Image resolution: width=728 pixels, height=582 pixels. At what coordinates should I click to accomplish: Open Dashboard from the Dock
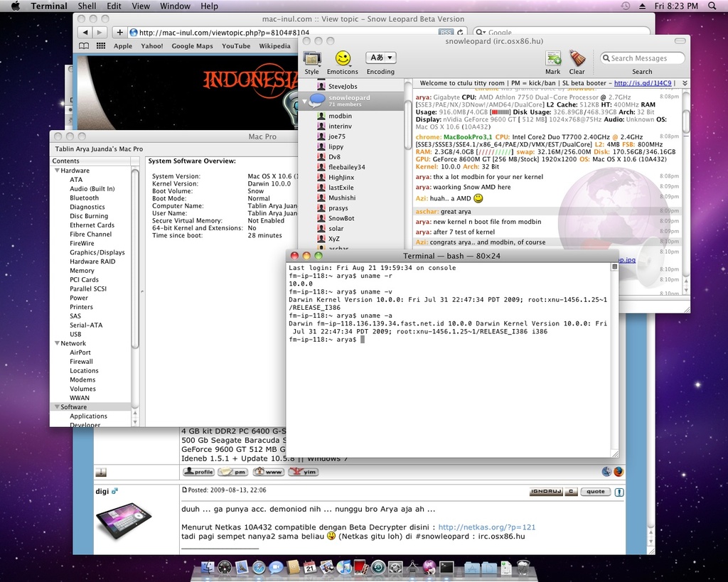[x=225, y=566]
